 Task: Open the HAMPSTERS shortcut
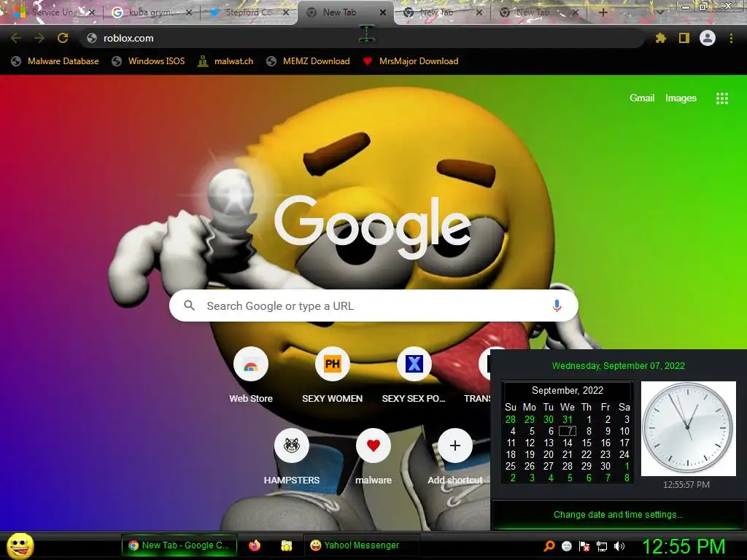click(x=292, y=446)
